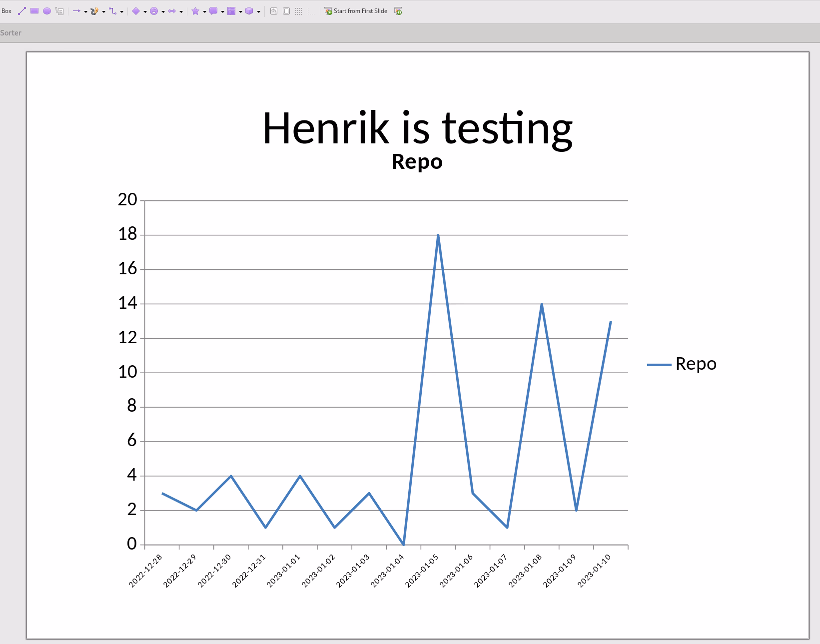This screenshot has height=644, width=820.
Task: Activate the flowchart shapes tool
Action: (232, 10)
